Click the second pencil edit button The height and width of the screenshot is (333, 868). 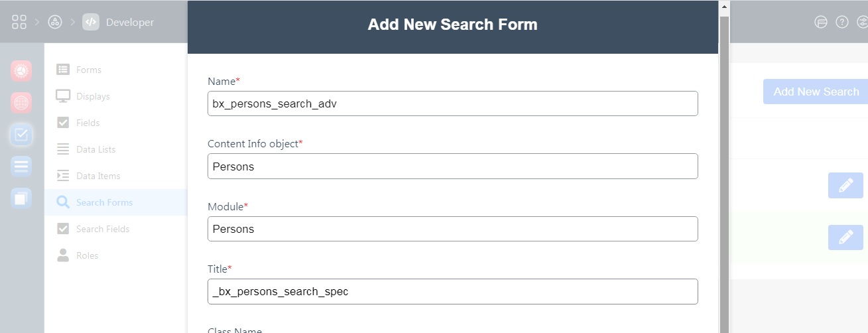[845, 237]
